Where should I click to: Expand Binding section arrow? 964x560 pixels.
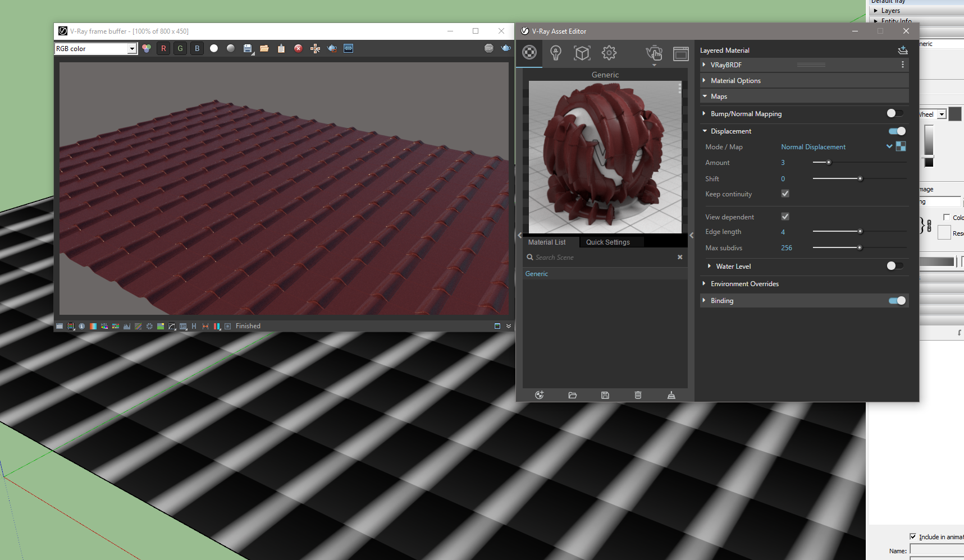[x=704, y=300]
